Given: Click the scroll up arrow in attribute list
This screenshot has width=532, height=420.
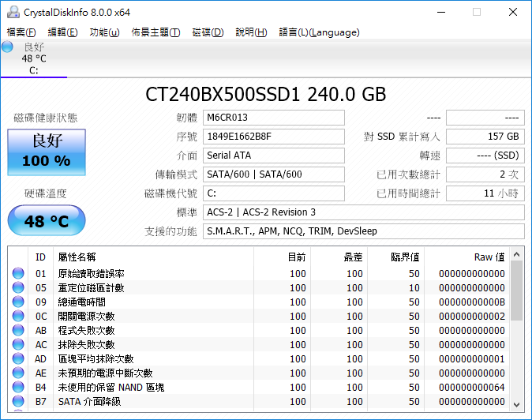Looking at the screenshot, I should 517,254.
